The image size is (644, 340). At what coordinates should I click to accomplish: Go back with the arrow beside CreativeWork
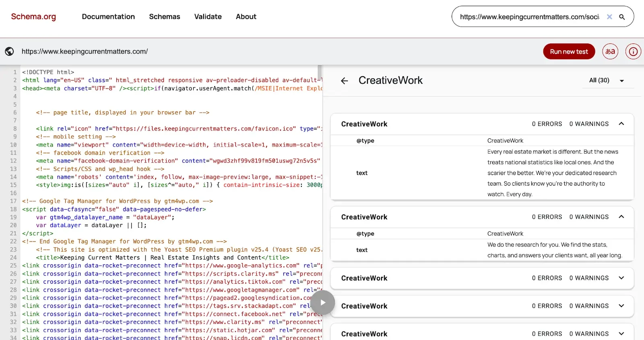[344, 80]
